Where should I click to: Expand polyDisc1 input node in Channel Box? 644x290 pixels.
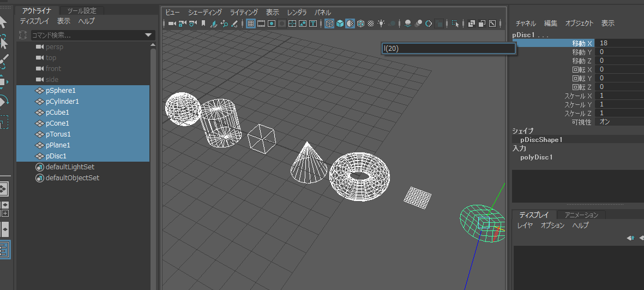coord(537,157)
